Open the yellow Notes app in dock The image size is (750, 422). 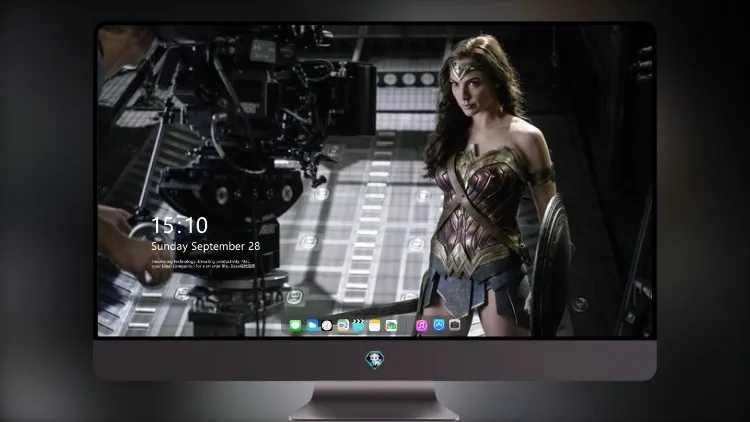(375, 325)
